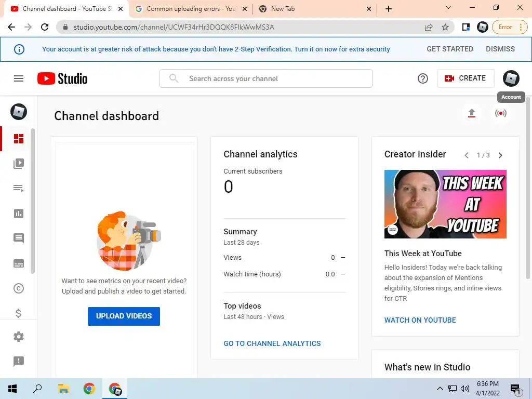Open GO TO CHANNEL ANALYTICS link
The width and height of the screenshot is (532, 399).
tap(272, 344)
